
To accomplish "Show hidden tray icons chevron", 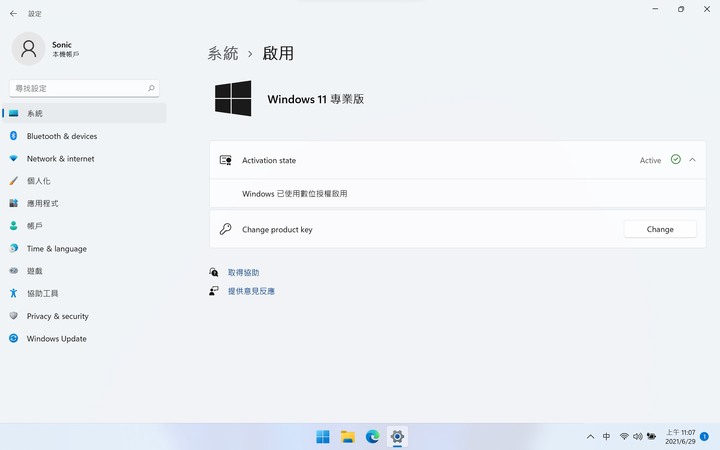I will (591, 437).
